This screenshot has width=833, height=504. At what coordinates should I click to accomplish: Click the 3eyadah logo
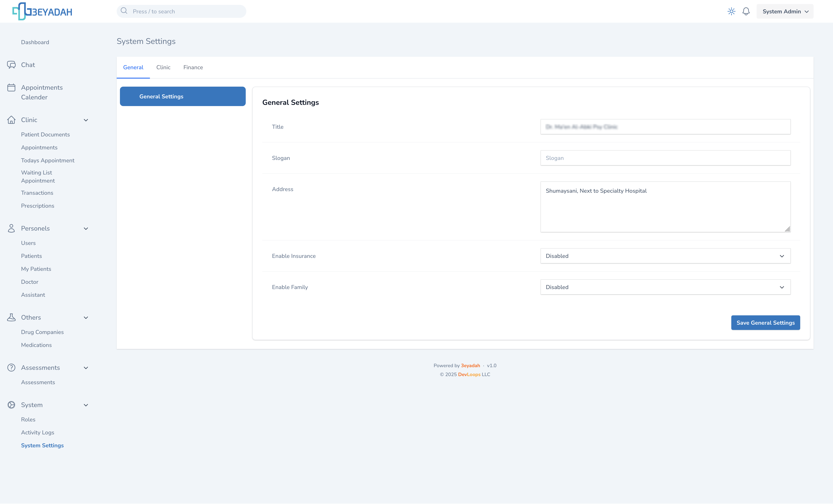coord(42,12)
